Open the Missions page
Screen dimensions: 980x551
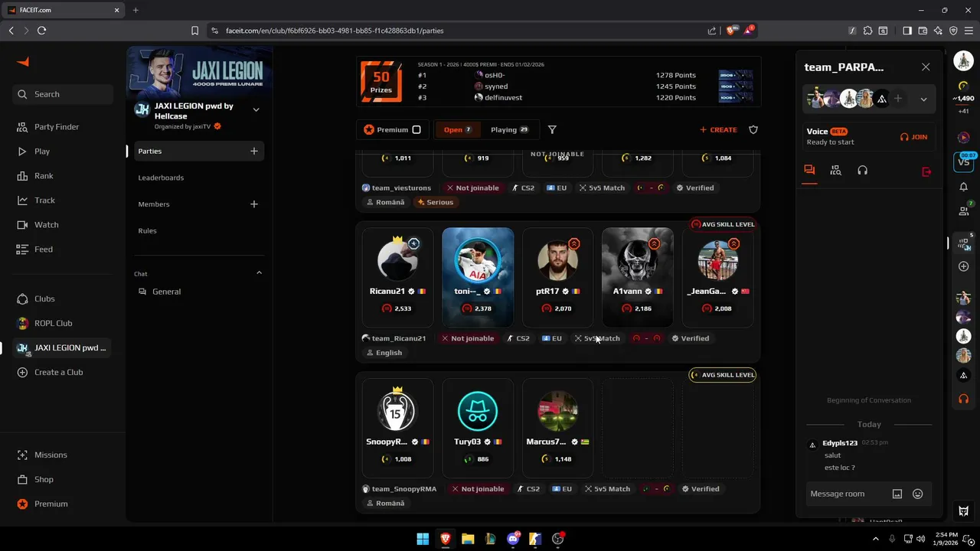[x=42, y=455]
